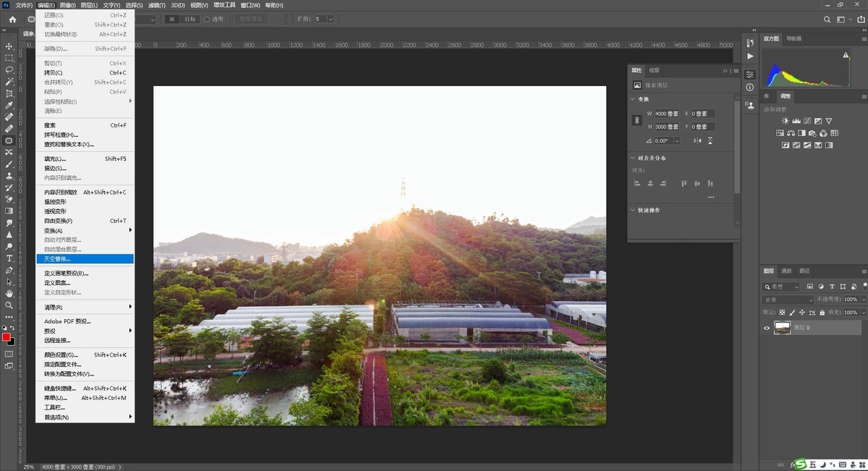Screen dimensions: 868x471
Task: Select the Zoom magnifier tool
Action: coord(9,305)
